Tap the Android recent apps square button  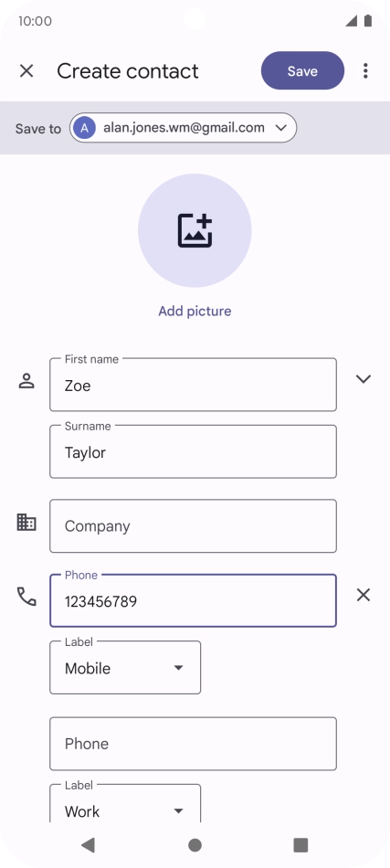pos(300,845)
